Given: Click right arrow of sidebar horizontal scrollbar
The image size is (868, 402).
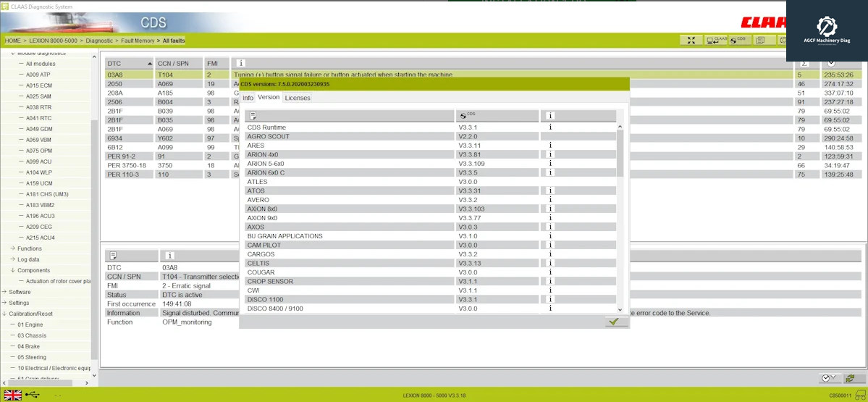Looking at the screenshot, I should (87, 382).
